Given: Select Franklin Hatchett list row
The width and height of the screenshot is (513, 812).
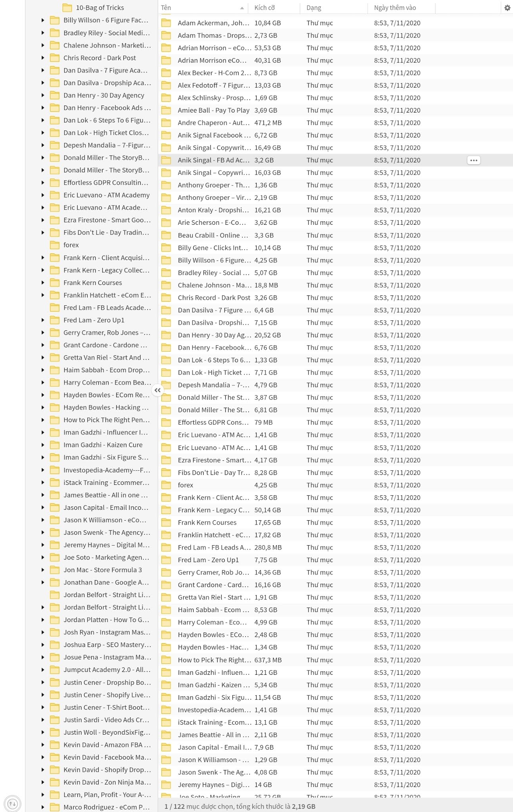Looking at the screenshot, I should coord(335,535).
